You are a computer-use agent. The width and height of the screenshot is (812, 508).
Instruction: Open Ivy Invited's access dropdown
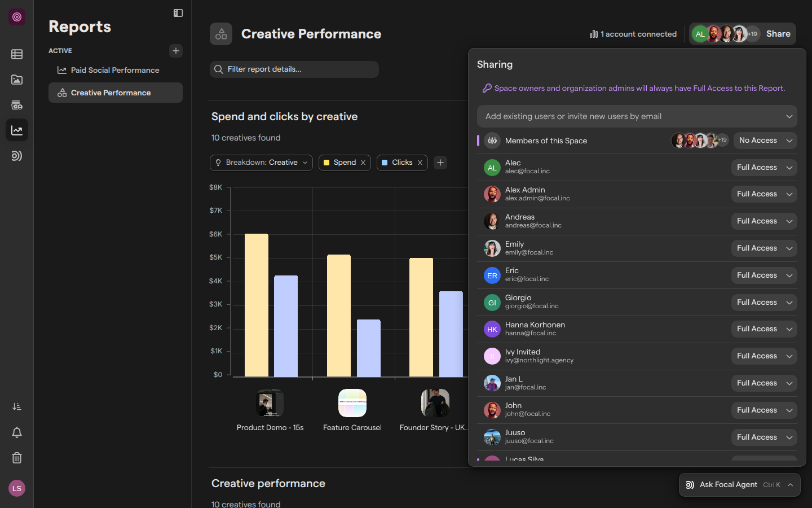click(x=764, y=356)
